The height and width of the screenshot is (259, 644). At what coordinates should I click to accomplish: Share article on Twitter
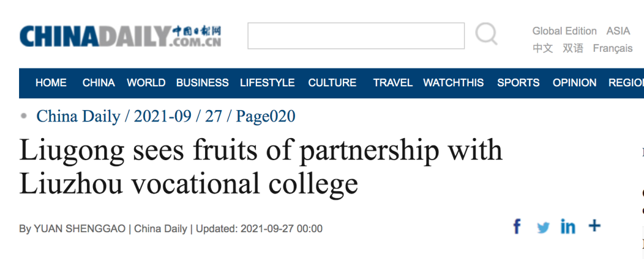pos(543,227)
